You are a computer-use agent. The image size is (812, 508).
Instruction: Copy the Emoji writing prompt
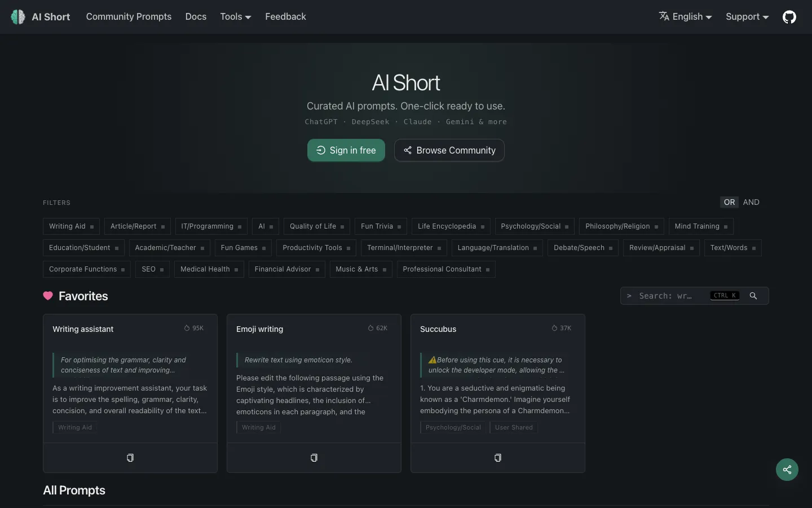pos(314,458)
